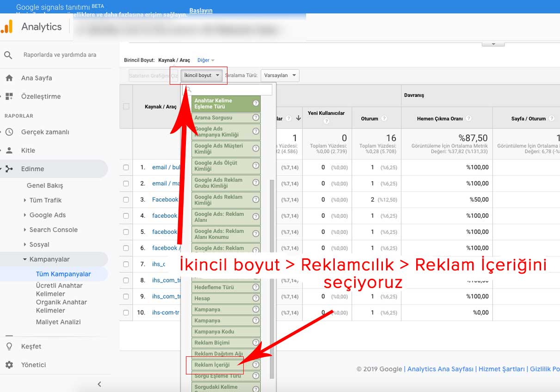Screen dimensions: 560x392
Task: Click the Özelleştirme dashboard icon
Action: [9, 97]
